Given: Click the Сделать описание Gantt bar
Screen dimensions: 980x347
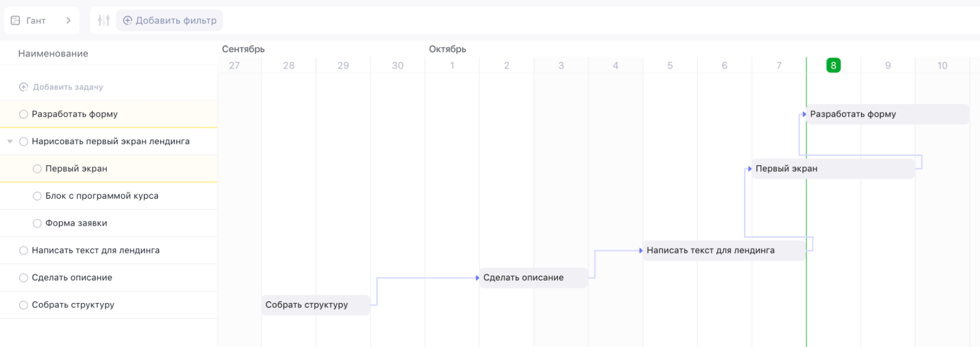Looking at the screenshot, I should pos(534,278).
